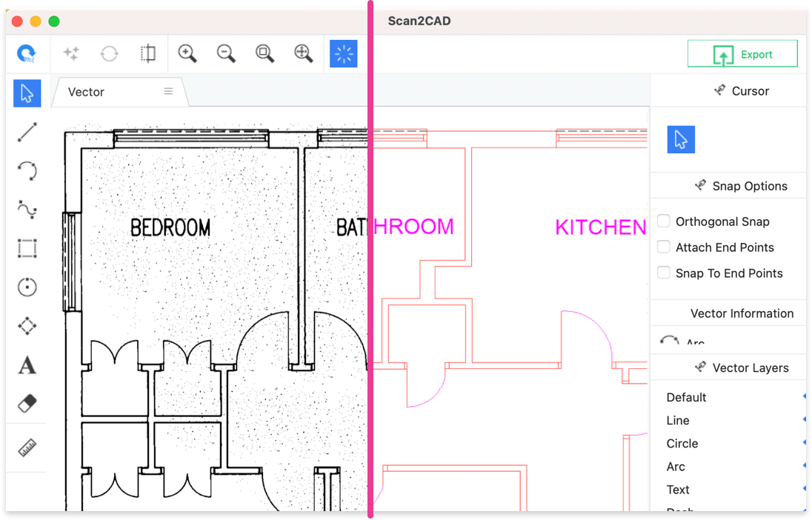Screen dimensions: 812x520
Task: Choose the Bezier curve tool
Action: click(27, 210)
